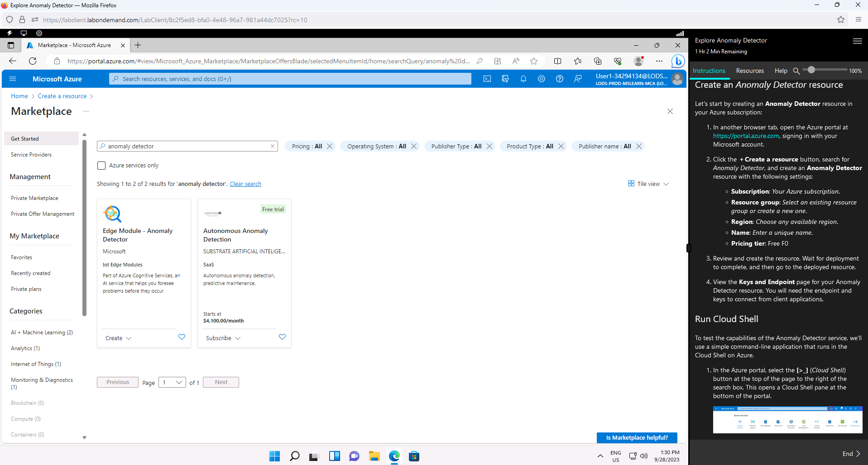Open the page number dropdown
Screen dimensions: 868x465
(172, 382)
